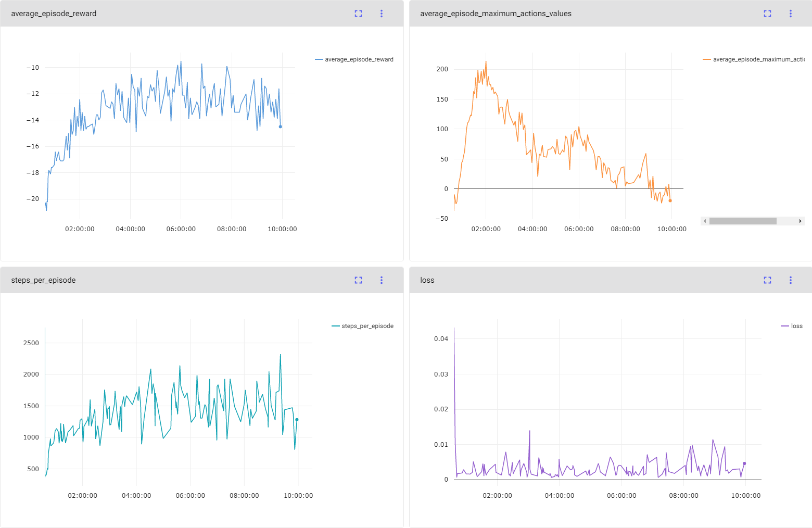Image resolution: width=812 pixels, height=528 pixels.
Task: Click the 500 y-axis label on steps chart
Action: 33,469
